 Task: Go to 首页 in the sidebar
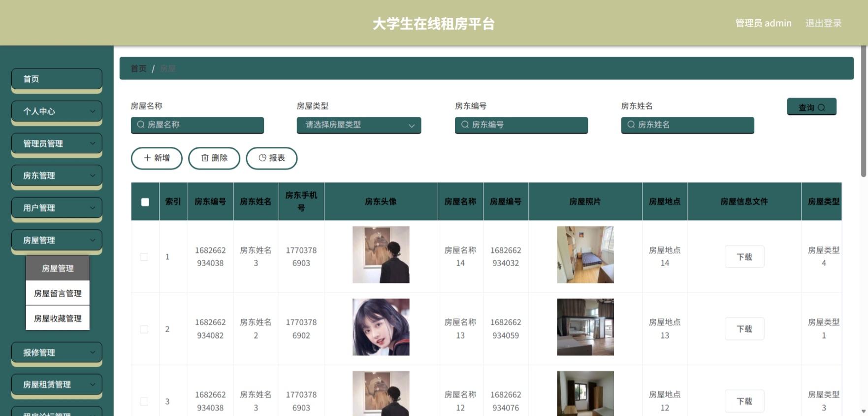[57, 79]
